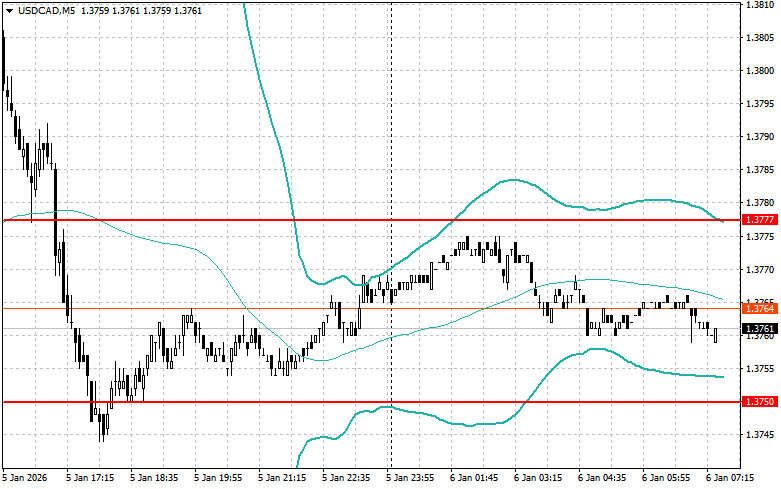Click the 1.3775 price axis label

coord(760,237)
